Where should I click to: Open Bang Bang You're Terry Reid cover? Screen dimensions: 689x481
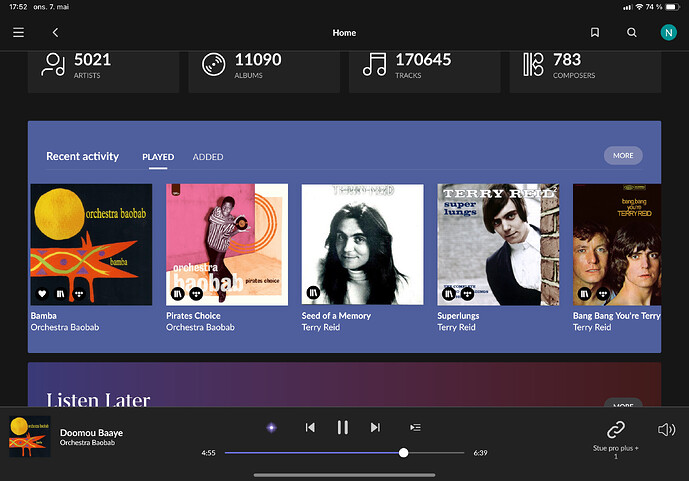(x=617, y=244)
